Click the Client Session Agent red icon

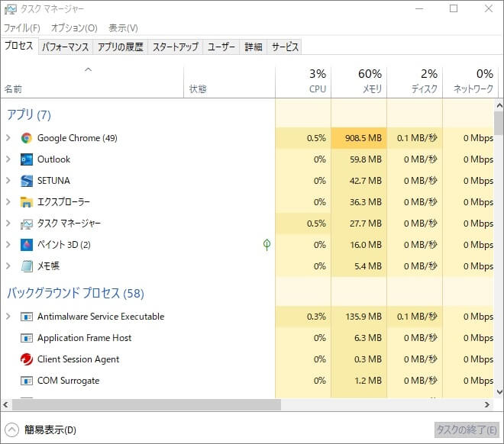pos(27,359)
